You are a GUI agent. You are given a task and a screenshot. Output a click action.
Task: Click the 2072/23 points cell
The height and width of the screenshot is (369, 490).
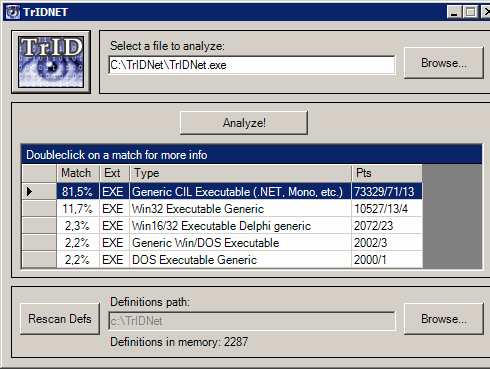pyautogui.click(x=387, y=226)
